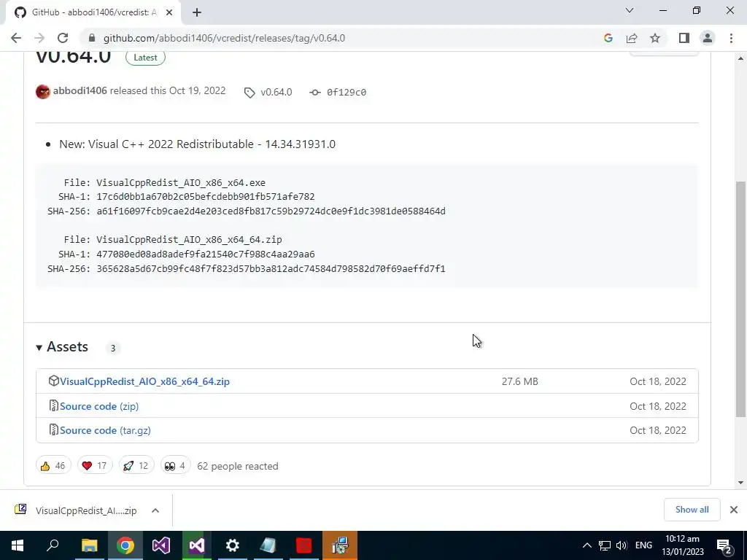The image size is (747, 560).
Task: Open the taskbar clock and calendar
Action: pyautogui.click(x=682, y=545)
